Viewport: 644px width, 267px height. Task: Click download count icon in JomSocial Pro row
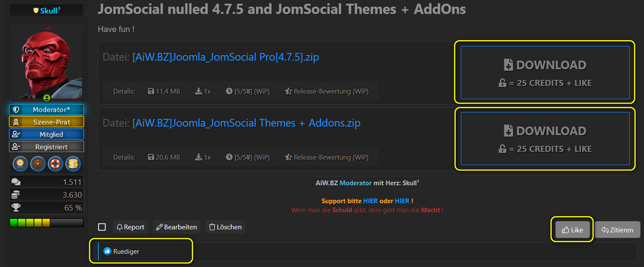tap(199, 92)
